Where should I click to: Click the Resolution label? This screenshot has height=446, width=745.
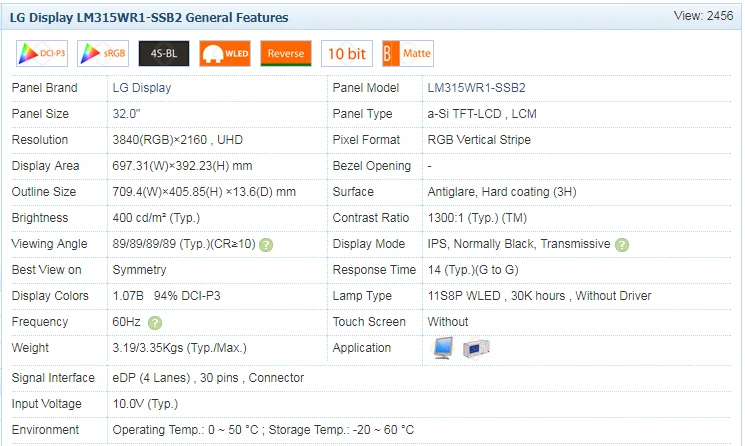point(40,140)
